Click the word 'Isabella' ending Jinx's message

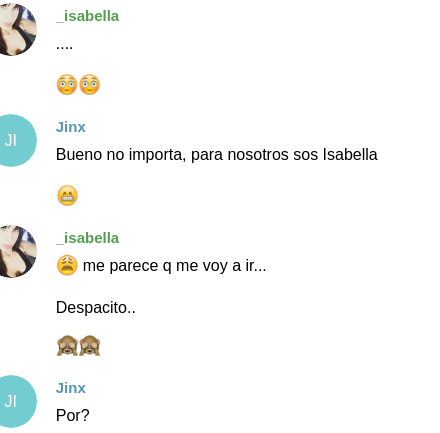click(350, 155)
